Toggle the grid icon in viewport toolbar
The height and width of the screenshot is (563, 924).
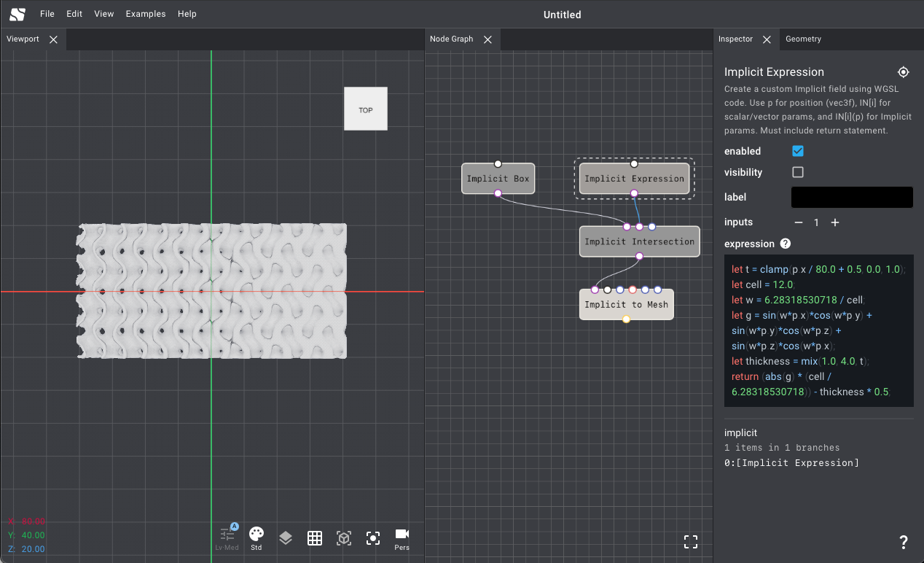(x=315, y=538)
